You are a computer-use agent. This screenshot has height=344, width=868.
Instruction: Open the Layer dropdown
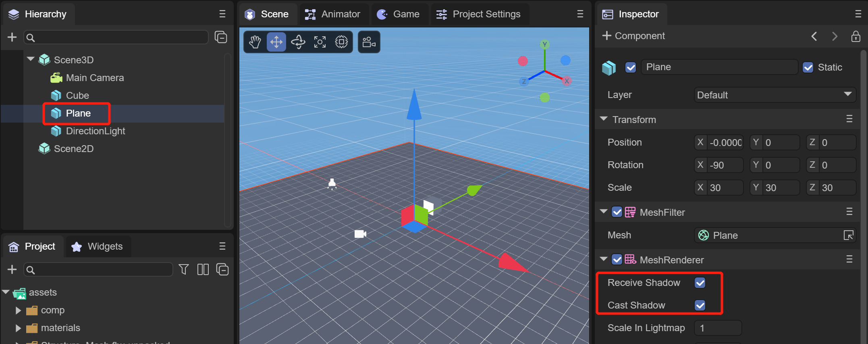pos(774,95)
